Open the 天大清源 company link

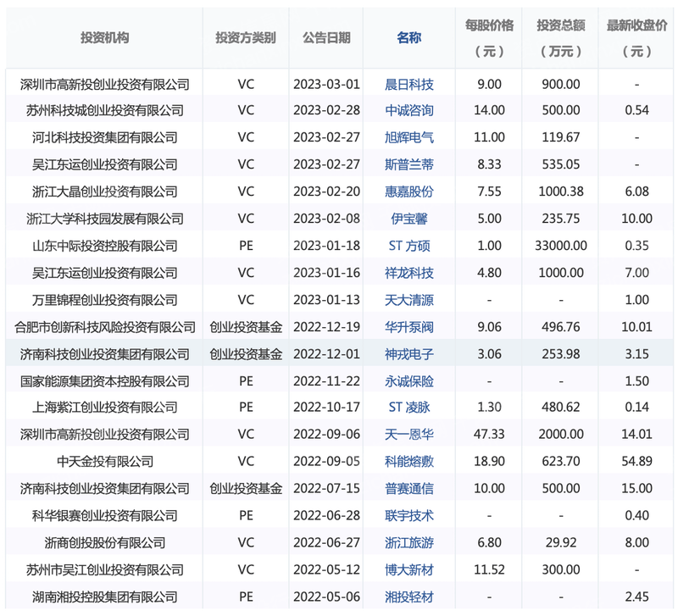[409, 300]
